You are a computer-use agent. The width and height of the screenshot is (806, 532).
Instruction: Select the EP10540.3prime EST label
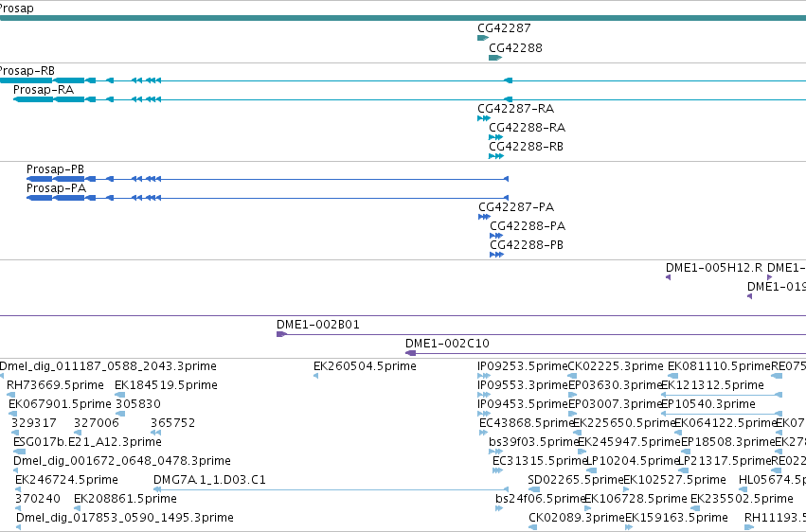click(x=708, y=404)
